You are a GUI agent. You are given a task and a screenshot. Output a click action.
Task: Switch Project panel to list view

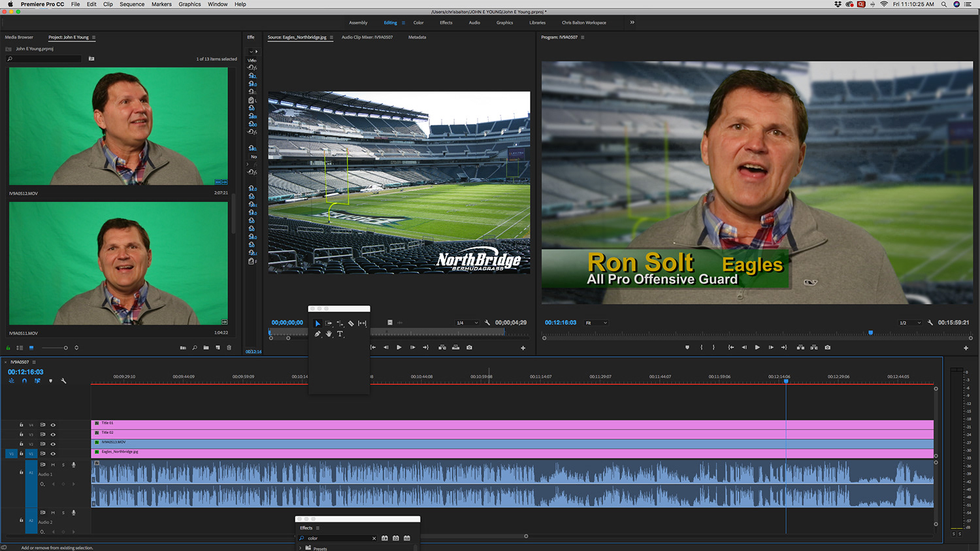20,348
